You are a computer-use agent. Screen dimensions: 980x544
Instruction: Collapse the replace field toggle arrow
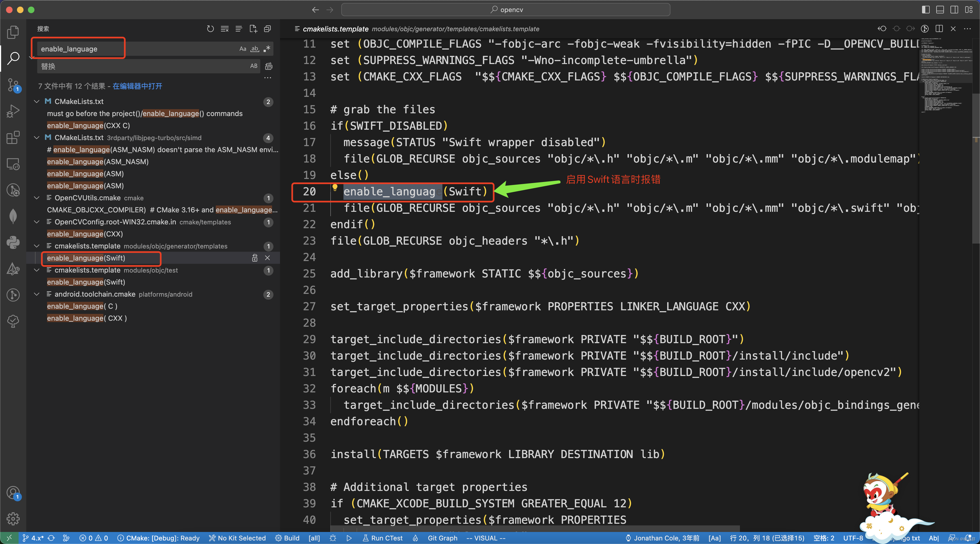(x=31, y=57)
